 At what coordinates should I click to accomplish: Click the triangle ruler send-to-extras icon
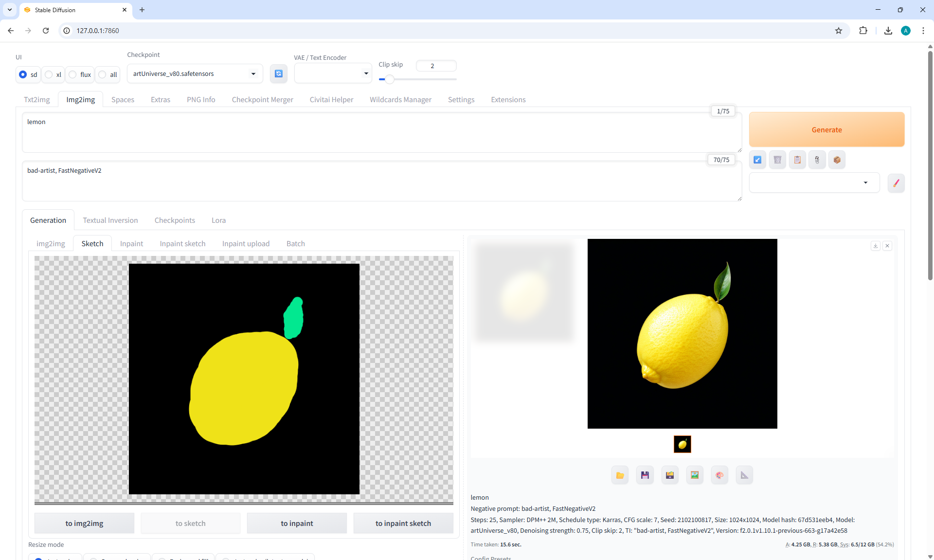[x=744, y=475]
